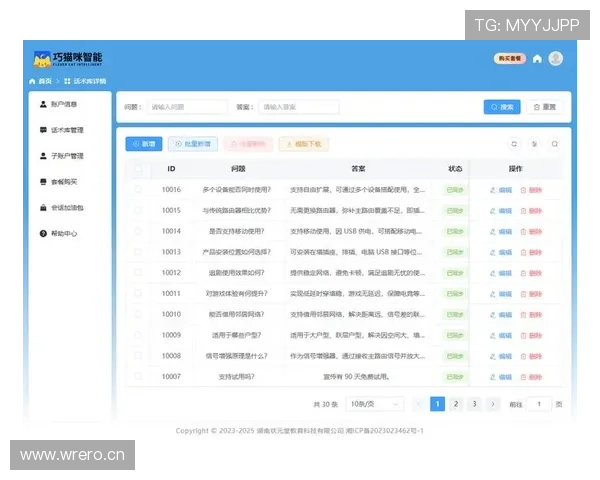Viewport: 600px width, 480px height.
Task: Click the 批量新增 batch add button
Action: 193,144
